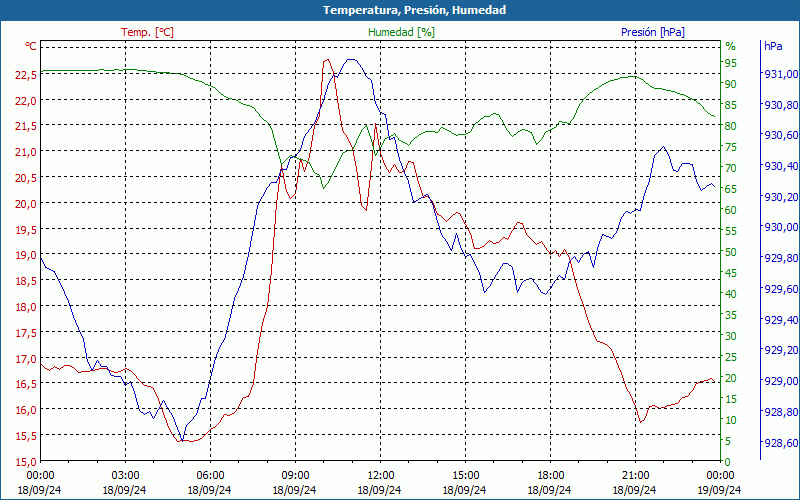Click the '930,40' pressure axis value
800x500 pixels.
[x=781, y=166]
